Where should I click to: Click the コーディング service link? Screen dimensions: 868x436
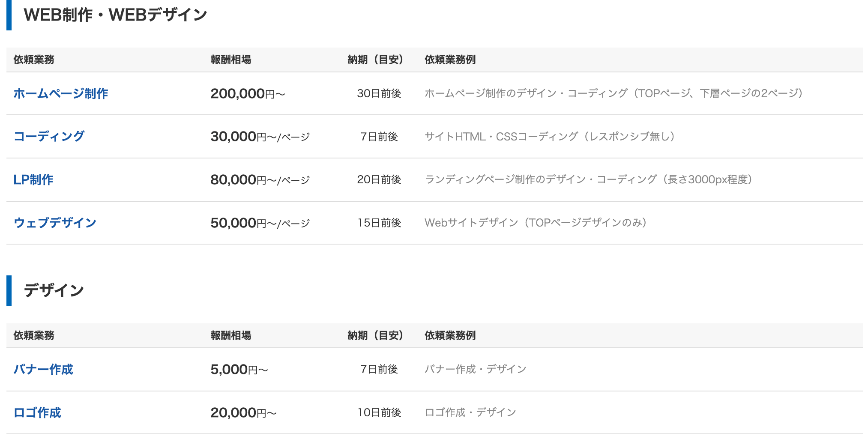coord(49,136)
